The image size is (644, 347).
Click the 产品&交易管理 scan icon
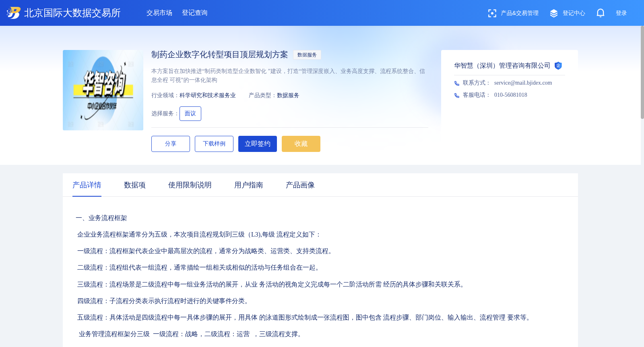tap(492, 13)
